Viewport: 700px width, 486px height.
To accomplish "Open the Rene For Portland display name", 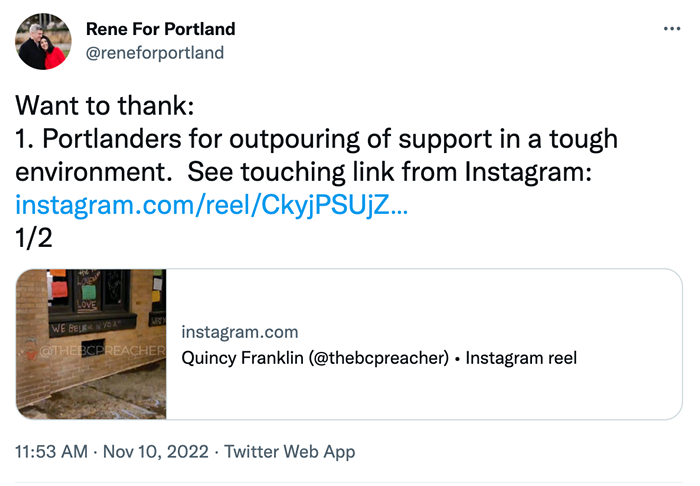I will pyautogui.click(x=161, y=28).
